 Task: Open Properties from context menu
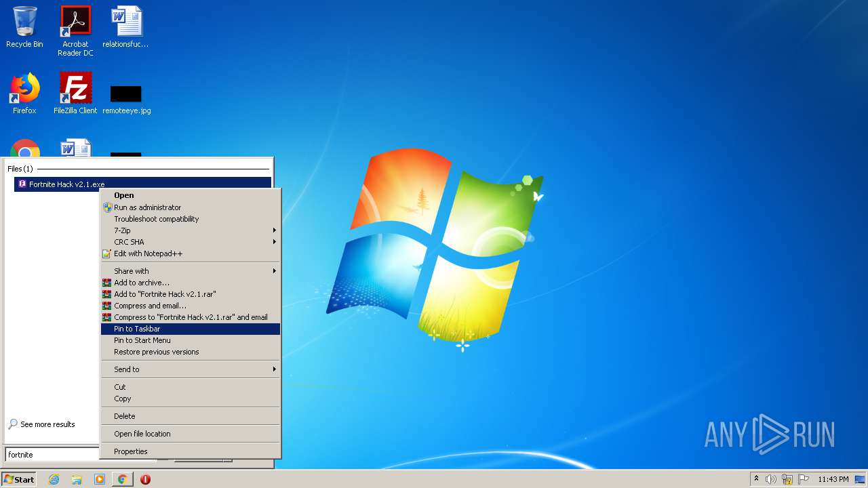pos(191,451)
